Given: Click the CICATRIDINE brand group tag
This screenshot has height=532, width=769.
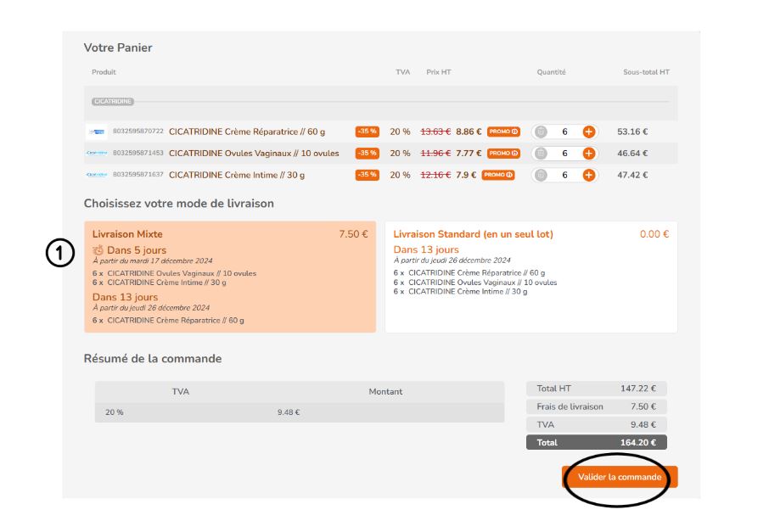Looking at the screenshot, I should [112, 102].
